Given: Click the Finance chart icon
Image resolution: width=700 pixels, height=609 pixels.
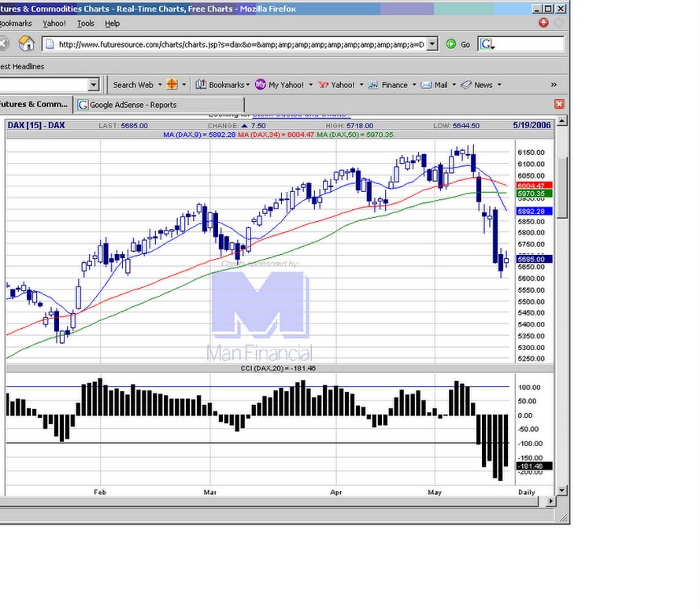Looking at the screenshot, I should coord(372,85).
